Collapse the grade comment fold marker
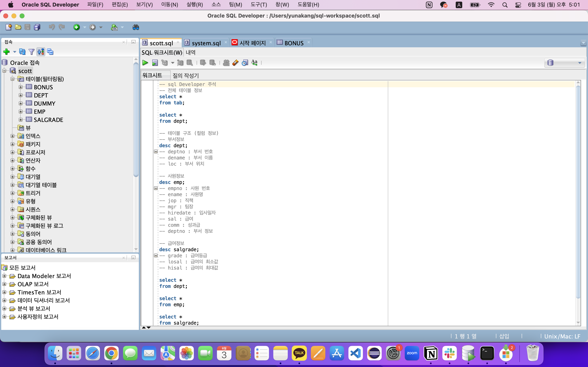Viewport: 588px width, 367px height. 156,255
